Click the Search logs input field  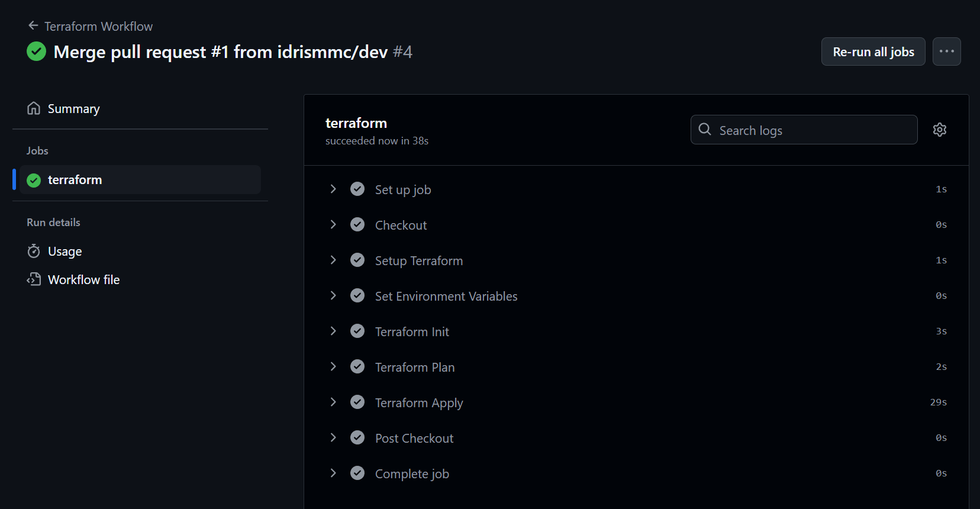tap(804, 130)
